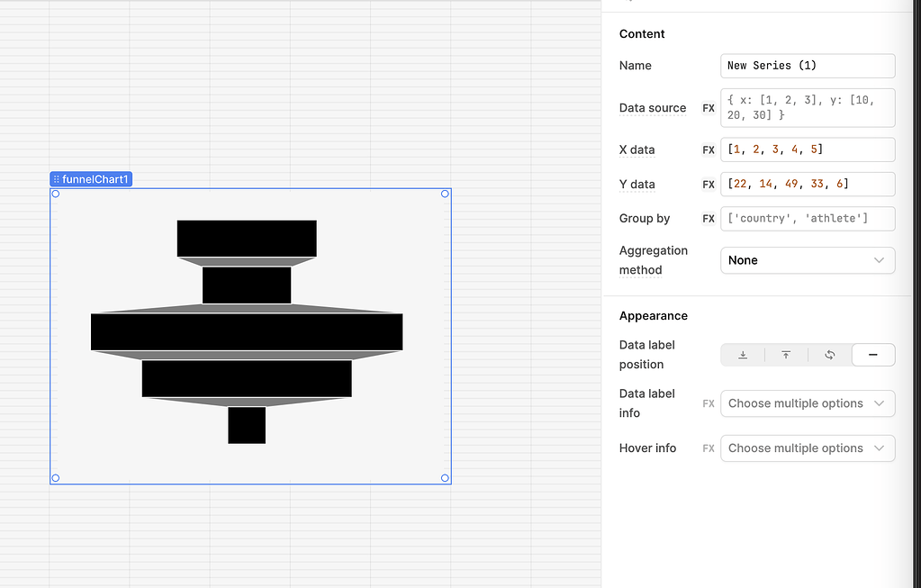The image size is (921, 588).
Task: Click the Name label
Action: point(635,66)
